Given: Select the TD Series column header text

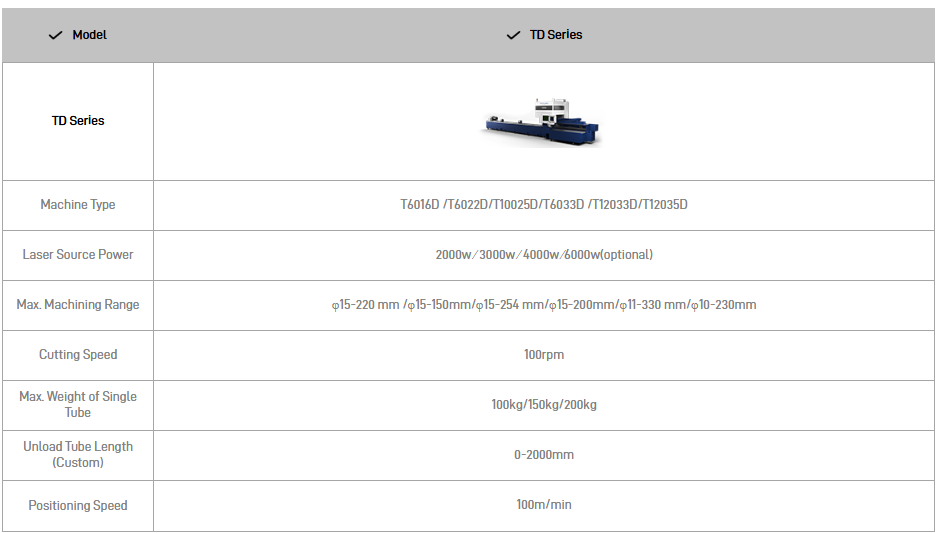Looking at the screenshot, I should tap(556, 35).
